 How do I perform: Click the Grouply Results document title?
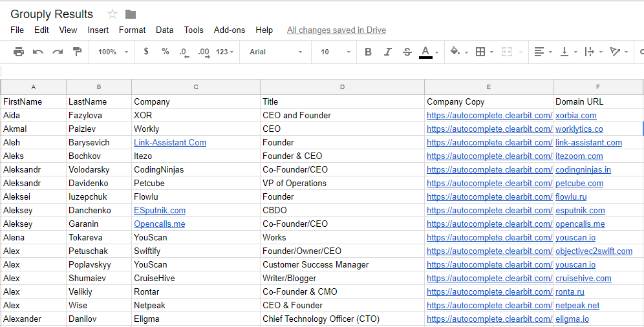pyautogui.click(x=52, y=14)
